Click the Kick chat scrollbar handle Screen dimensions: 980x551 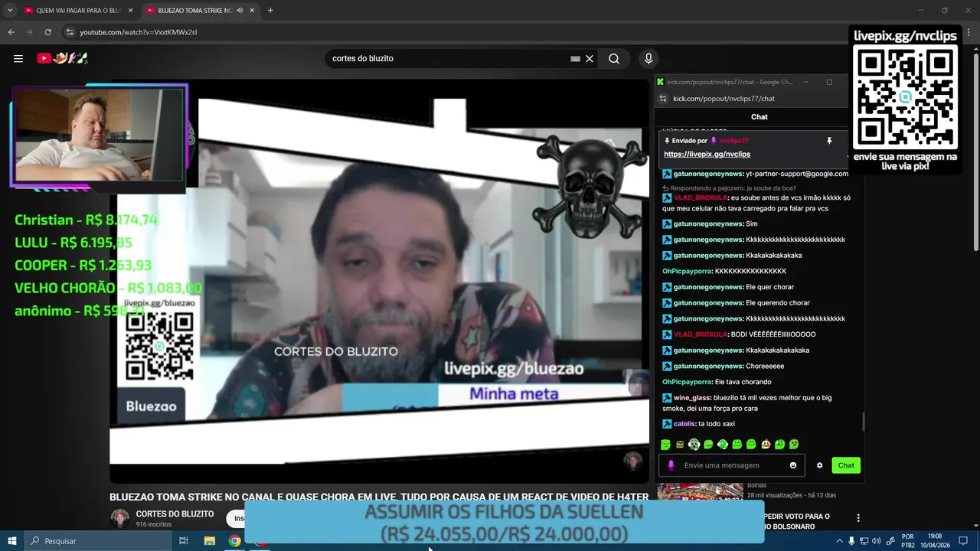click(x=864, y=422)
